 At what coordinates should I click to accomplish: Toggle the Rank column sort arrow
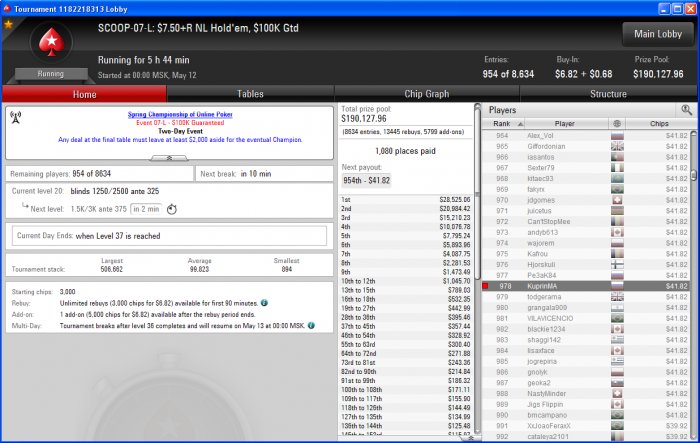[520, 124]
